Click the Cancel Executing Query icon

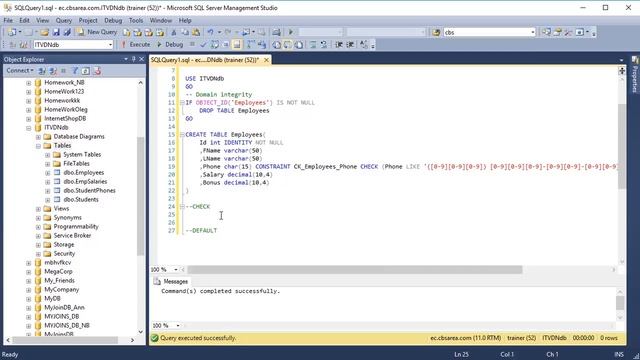(192, 44)
